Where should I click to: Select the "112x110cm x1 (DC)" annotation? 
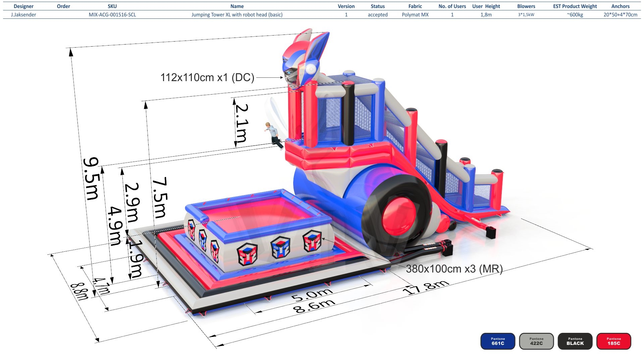point(207,77)
